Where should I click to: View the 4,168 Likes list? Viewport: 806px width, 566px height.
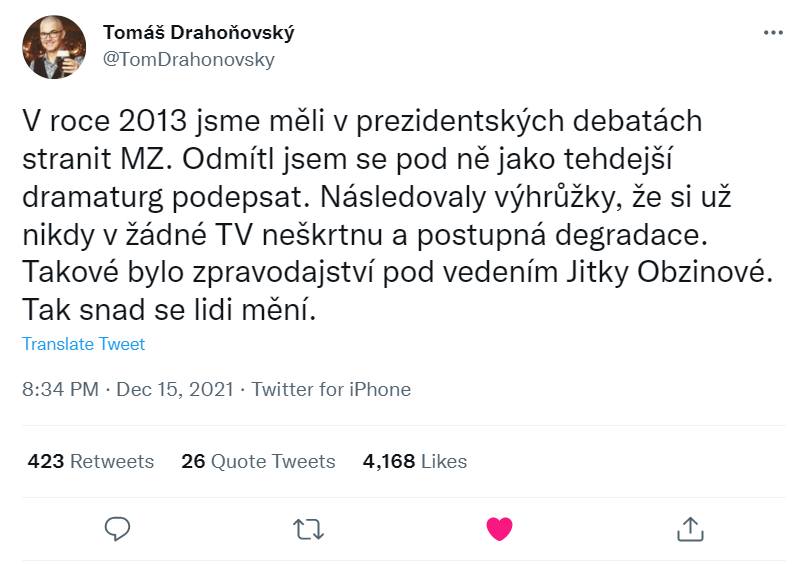pyautogui.click(x=414, y=461)
